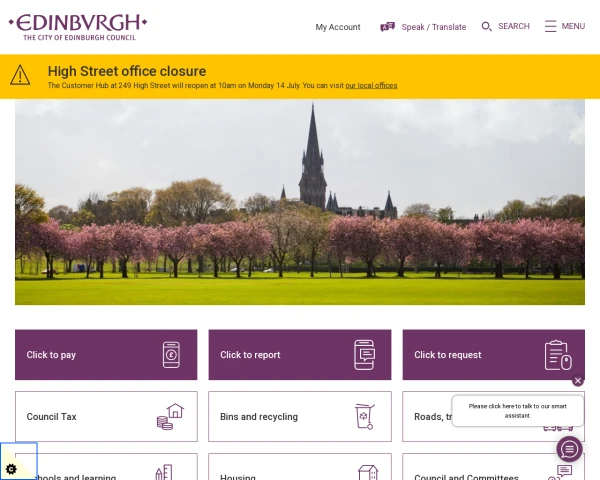Screen dimensions: 600x480
Task: Click the Speak / Translate speech icon
Action: [387, 27]
